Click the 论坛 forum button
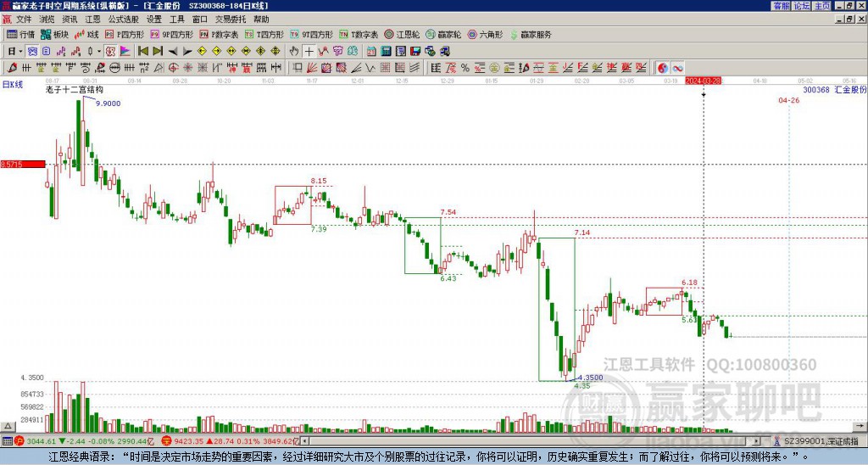This screenshot has width=868, height=465. click(801, 6)
